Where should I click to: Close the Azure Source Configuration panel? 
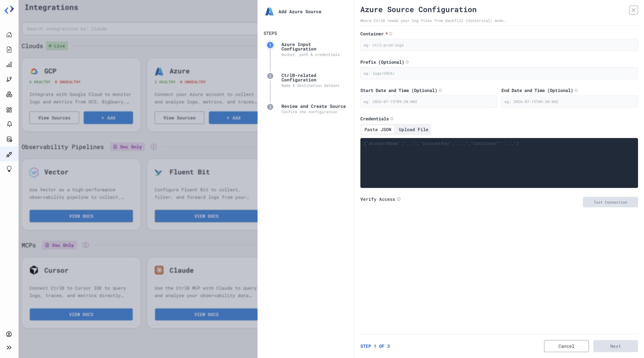634,10
